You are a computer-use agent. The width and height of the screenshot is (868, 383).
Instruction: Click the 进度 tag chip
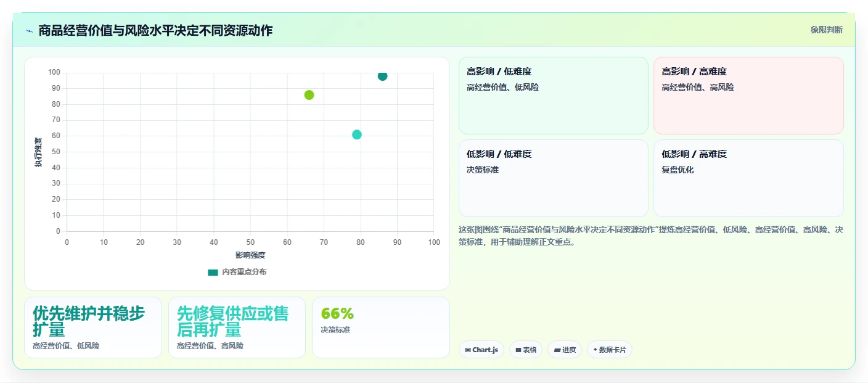565,350
